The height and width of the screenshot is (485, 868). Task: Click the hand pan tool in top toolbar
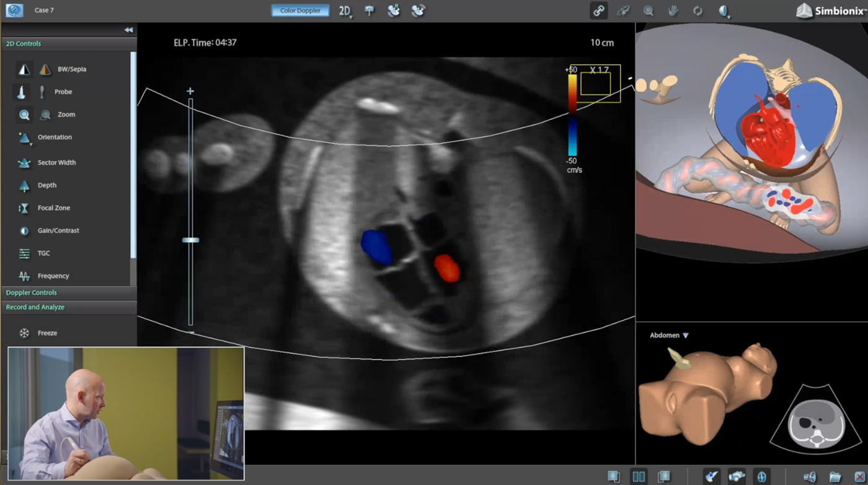click(x=673, y=11)
